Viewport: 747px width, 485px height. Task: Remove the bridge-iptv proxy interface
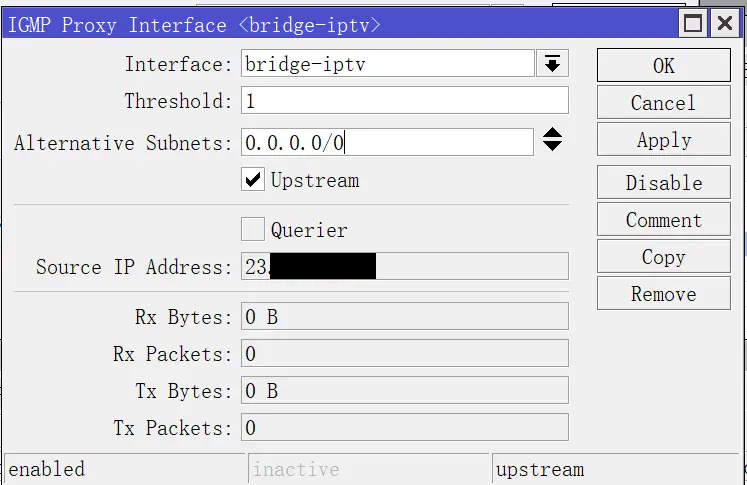pyautogui.click(x=664, y=293)
